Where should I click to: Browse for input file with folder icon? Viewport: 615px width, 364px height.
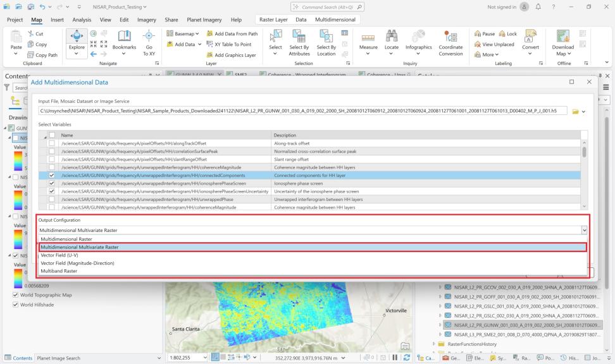tap(575, 111)
